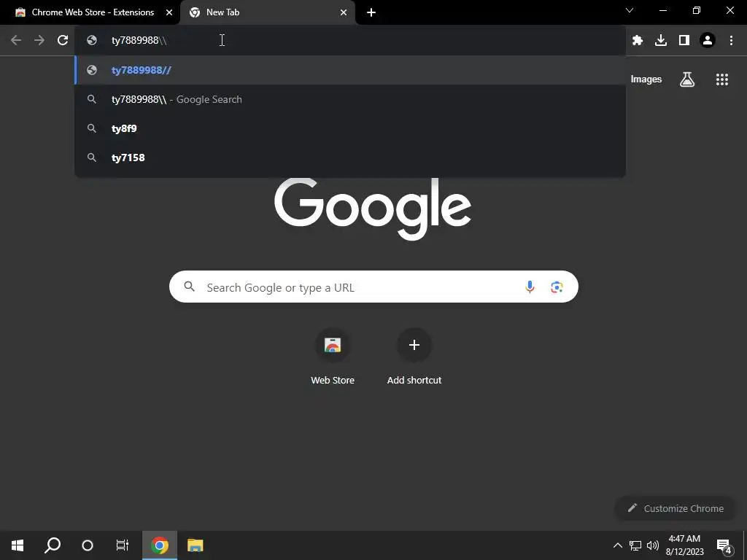Search by image with Google Lens icon

(x=557, y=287)
